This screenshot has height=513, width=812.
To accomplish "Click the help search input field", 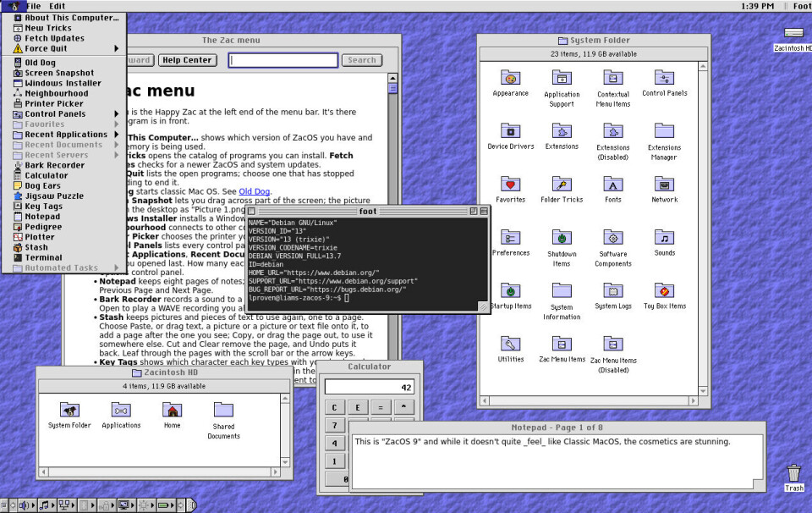I will [283, 60].
